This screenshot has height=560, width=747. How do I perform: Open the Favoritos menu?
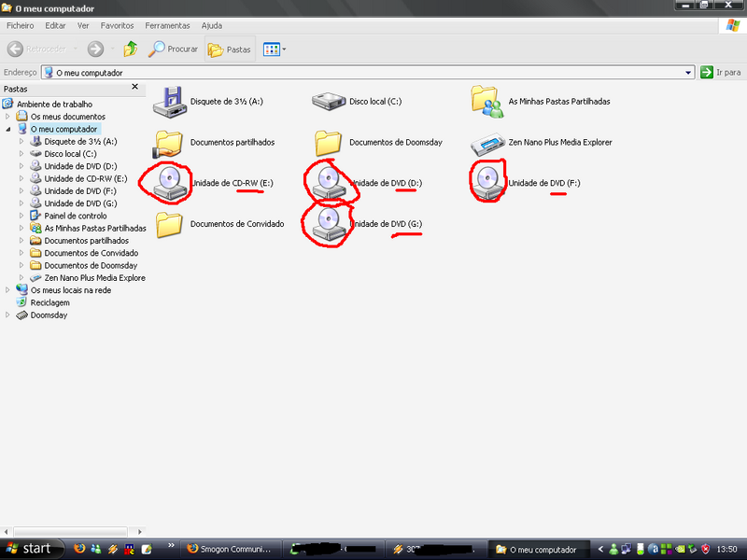(x=117, y=26)
